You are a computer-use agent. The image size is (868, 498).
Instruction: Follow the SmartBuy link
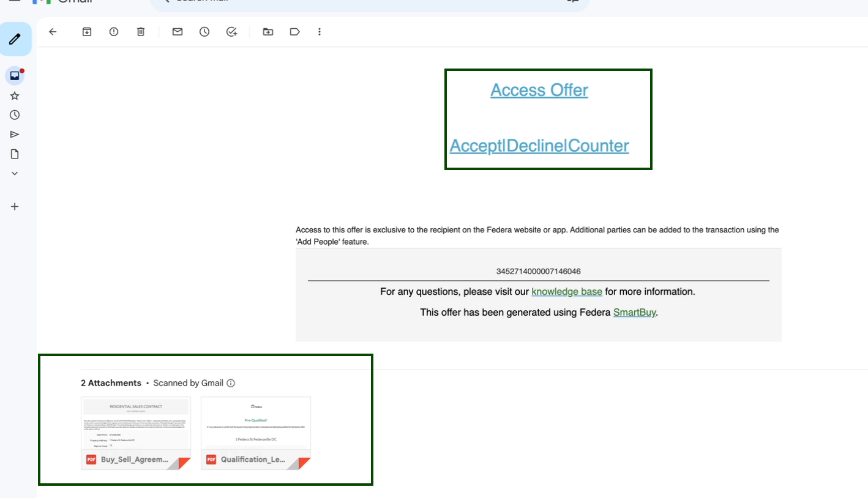coord(635,313)
